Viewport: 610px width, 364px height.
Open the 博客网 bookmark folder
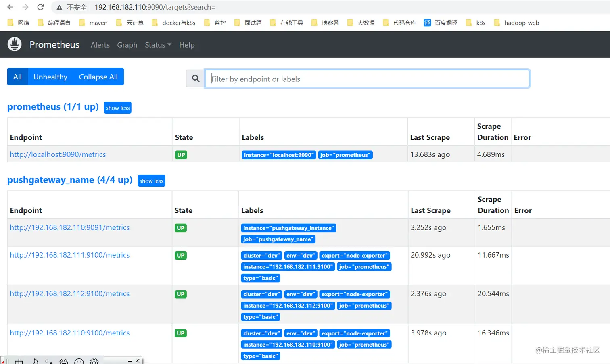tap(325, 23)
